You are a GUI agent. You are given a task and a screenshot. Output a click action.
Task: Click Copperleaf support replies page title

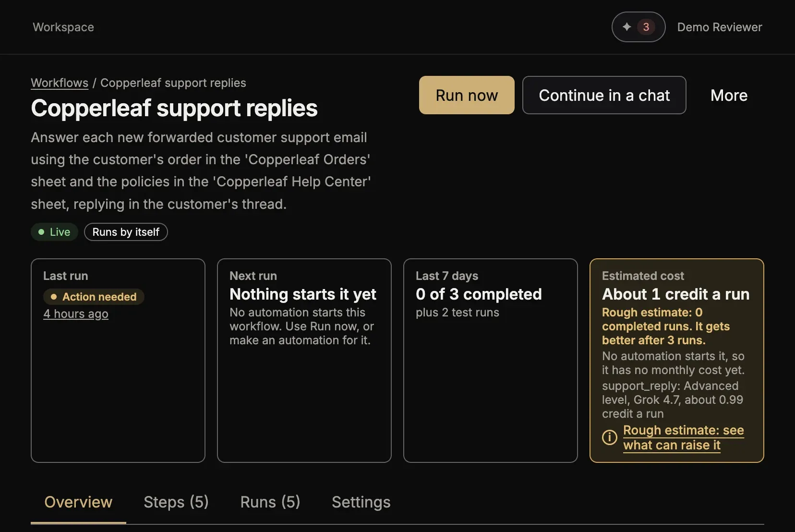tap(174, 108)
